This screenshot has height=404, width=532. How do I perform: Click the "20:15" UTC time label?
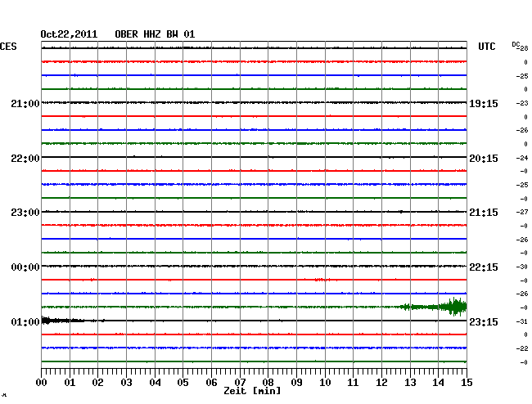(x=484, y=159)
